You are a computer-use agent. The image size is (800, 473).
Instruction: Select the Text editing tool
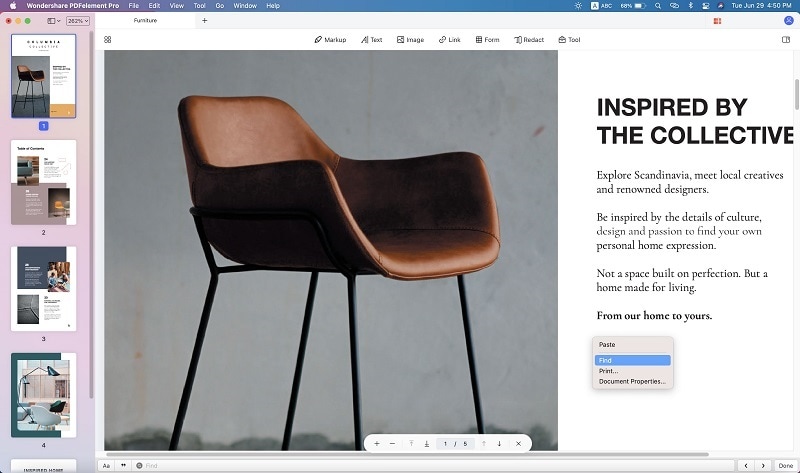pos(371,40)
